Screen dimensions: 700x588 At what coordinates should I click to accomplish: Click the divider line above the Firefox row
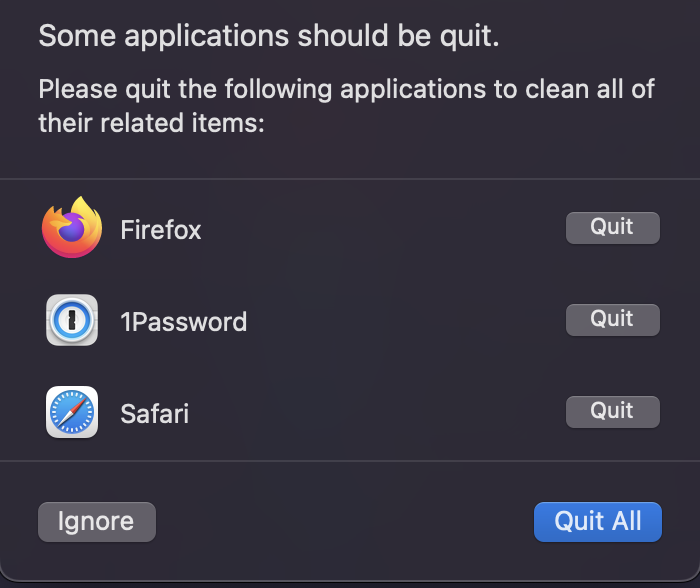click(x=350, y=179)
